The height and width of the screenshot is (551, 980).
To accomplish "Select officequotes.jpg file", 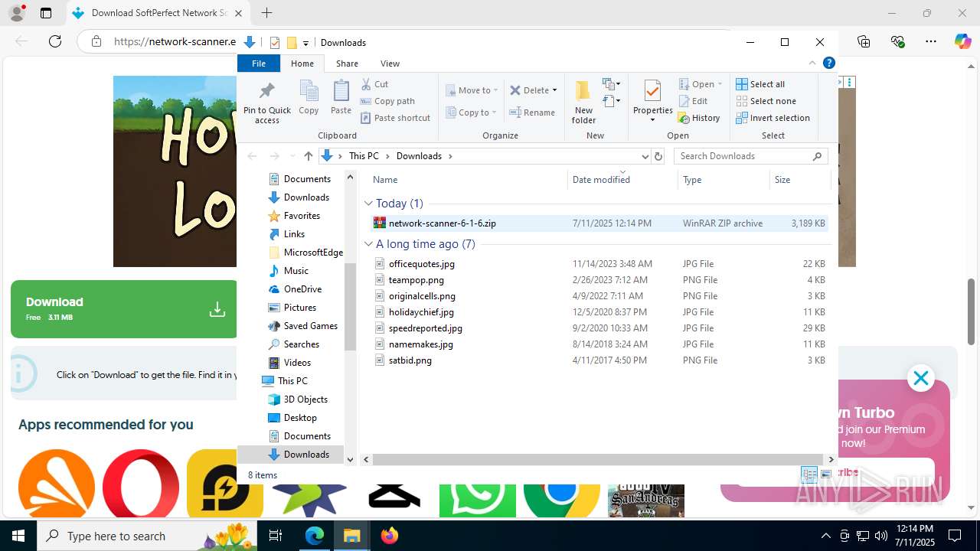I will click(x=599, y=264).
